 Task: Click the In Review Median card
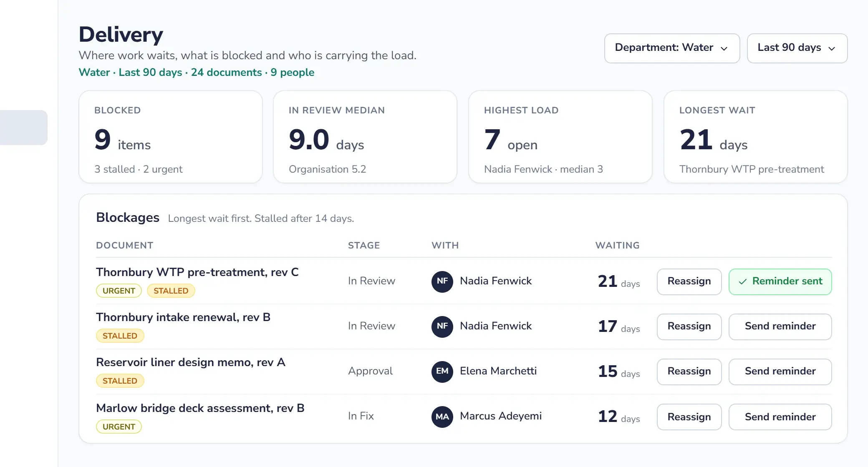(x=365, y=137)
